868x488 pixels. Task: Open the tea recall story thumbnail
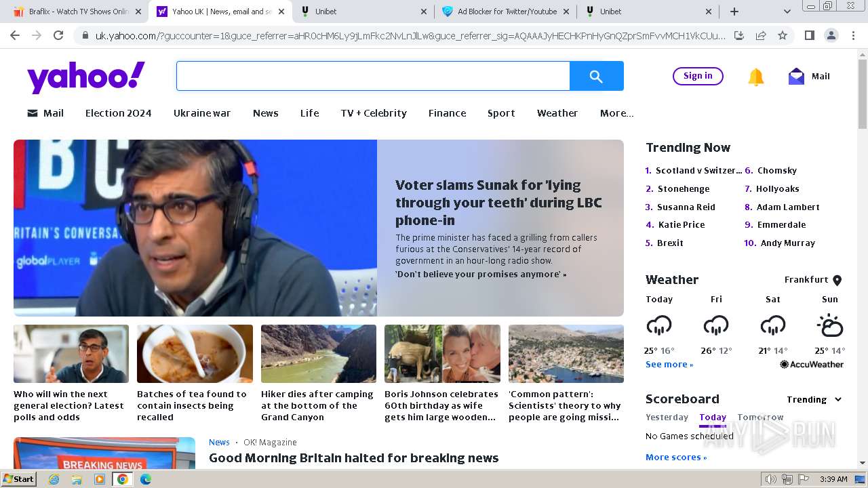pyautogui.click(x=195, y=354)
